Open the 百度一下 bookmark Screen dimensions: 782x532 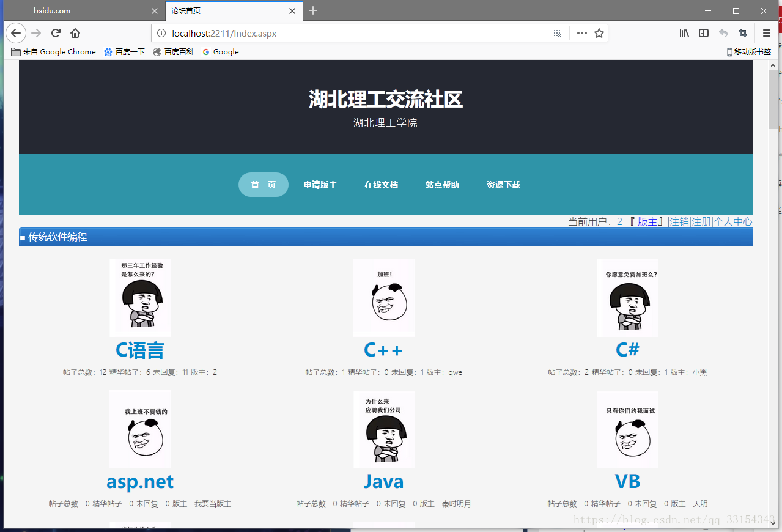[x=124, y=52]
